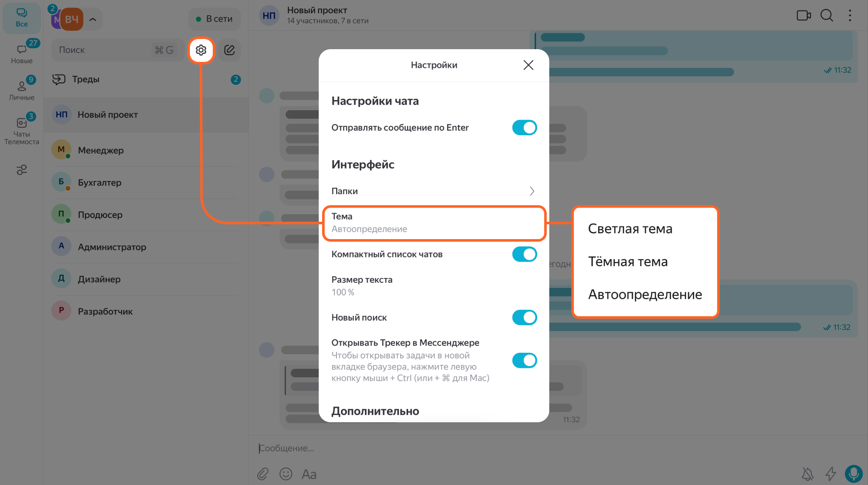Screen dimensions: 868x485
Task: Mute notifications with crossed bell icon
Action: coord(808,474)
